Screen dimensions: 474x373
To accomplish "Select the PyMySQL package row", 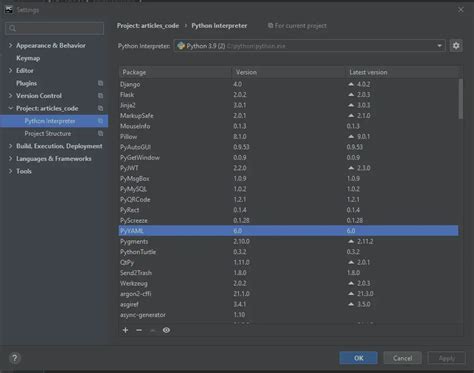I will coord(289,189).
